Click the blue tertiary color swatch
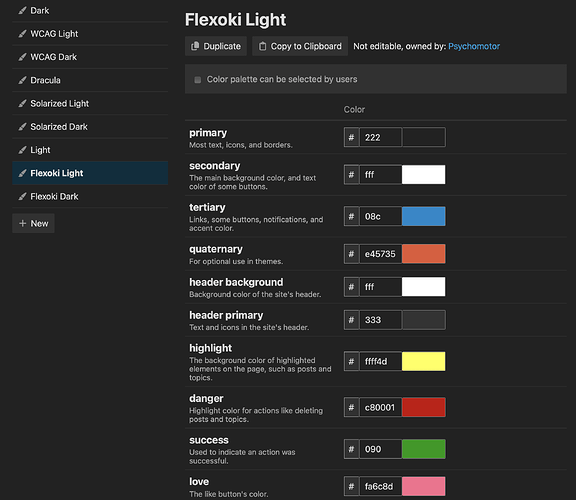 (424, 216)
